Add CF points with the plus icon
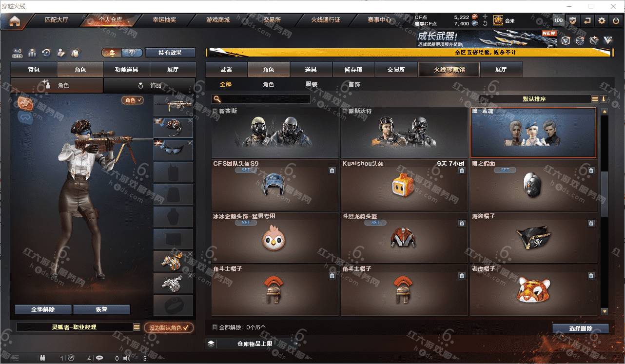Screen dimensions: 625x364 click(x=485, y=17)
